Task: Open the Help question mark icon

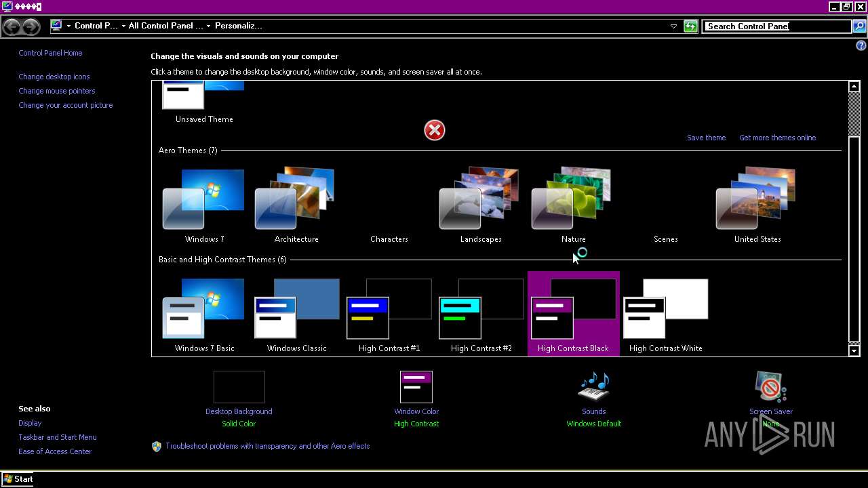Action: tap(861, 46)
